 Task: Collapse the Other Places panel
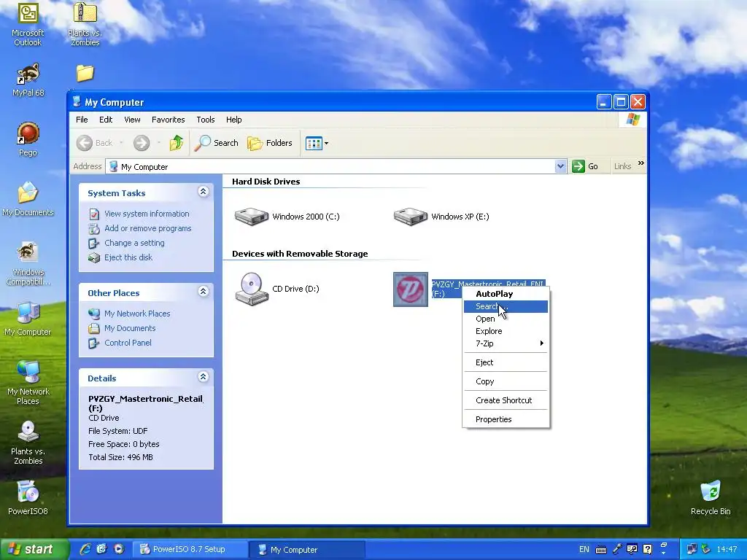(203, 292)
